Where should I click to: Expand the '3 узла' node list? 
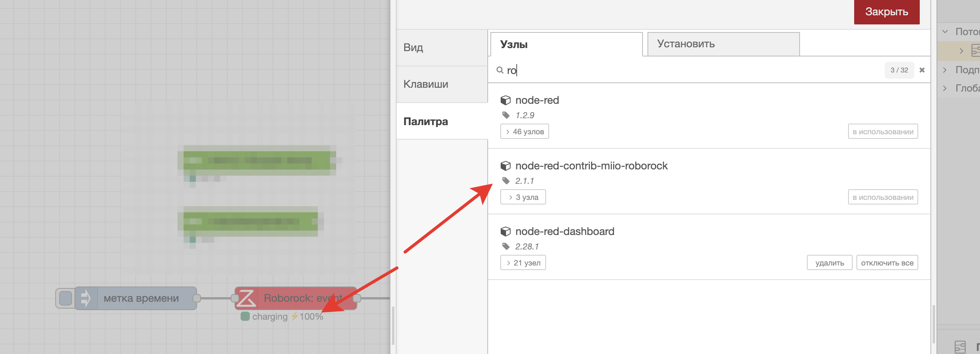(523, 197)
